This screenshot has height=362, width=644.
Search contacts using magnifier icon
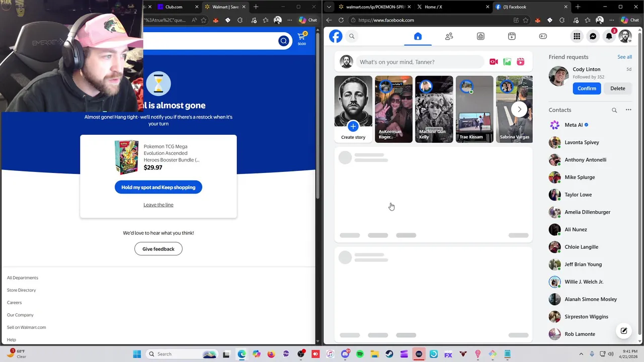(x=614, y=110)
